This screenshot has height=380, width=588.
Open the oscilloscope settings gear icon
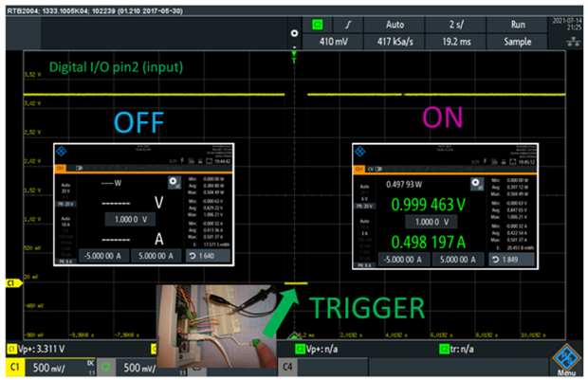[x=294, y=33]
